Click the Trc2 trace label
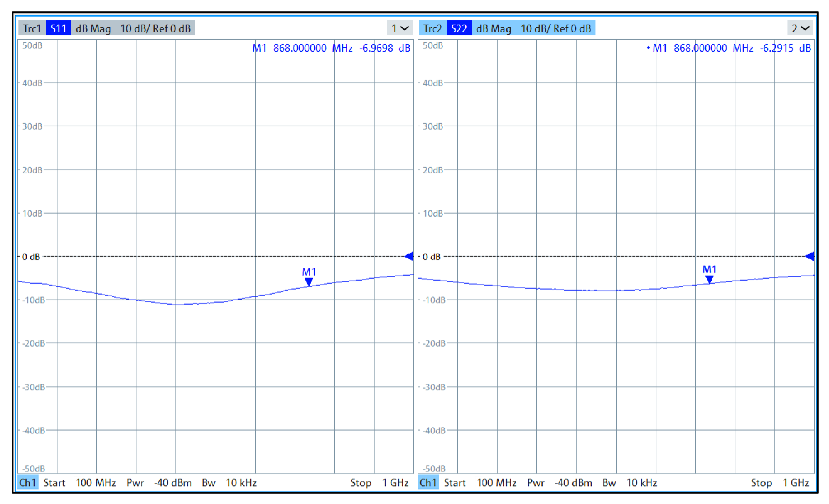The image size is (829, 504). click(x=432, y=28)
